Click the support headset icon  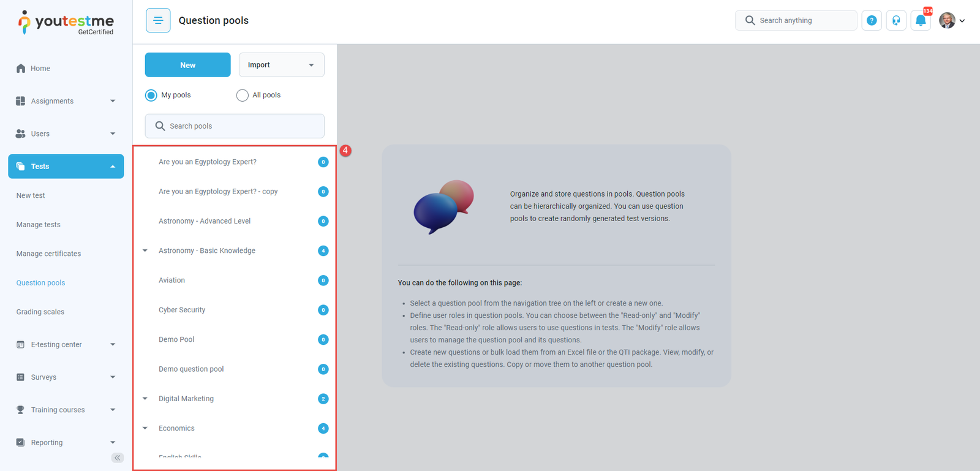point(896,20)
